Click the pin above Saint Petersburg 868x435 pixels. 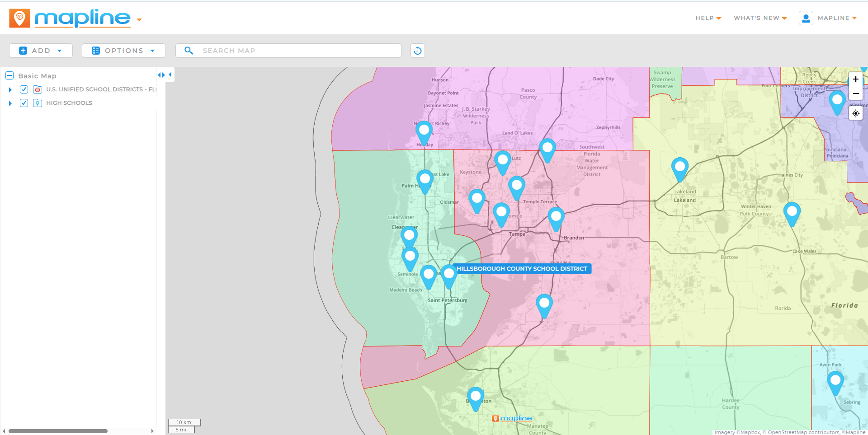(449, 277)
